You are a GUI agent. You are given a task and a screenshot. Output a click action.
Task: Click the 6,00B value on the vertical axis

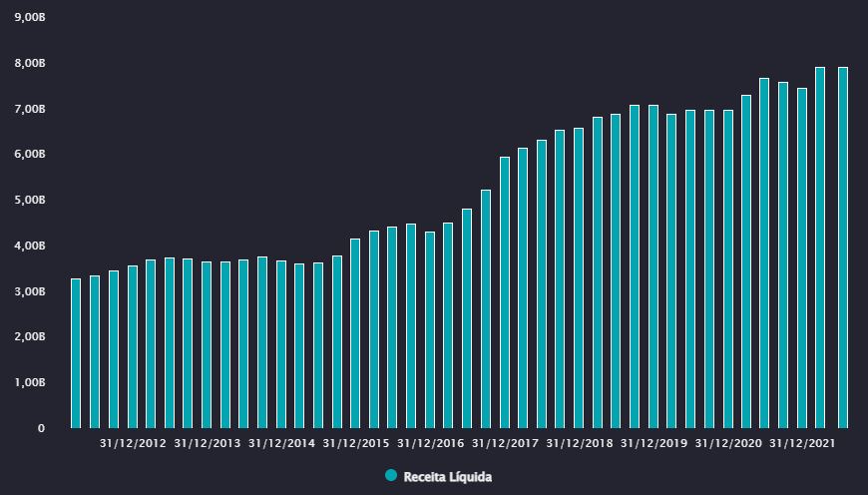pyautogui.click(x=31, y=154)
